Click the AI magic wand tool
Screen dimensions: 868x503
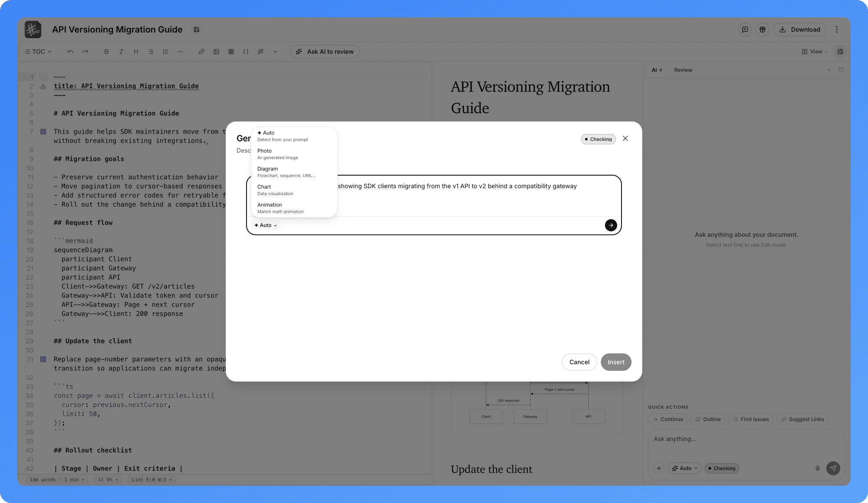click(260, 52)
